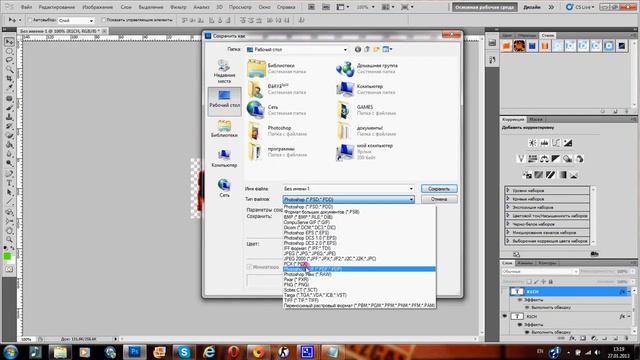
Task: Click the Windows Start button
Action: [x=10, y=352]
